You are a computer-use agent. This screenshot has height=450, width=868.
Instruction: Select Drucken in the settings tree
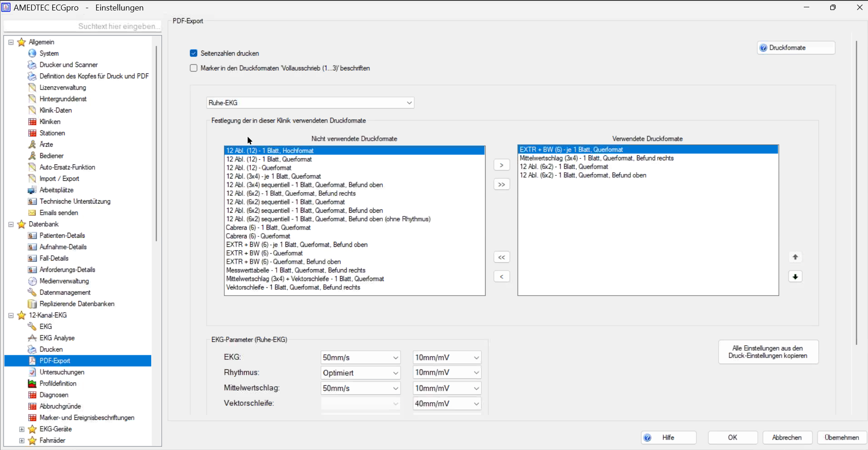pos(51,349)
